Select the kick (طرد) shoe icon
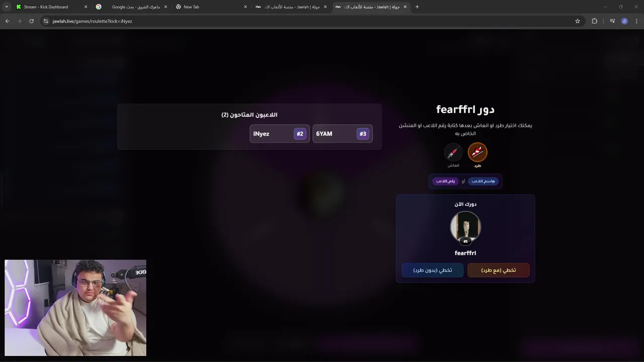 click(477, 152)
